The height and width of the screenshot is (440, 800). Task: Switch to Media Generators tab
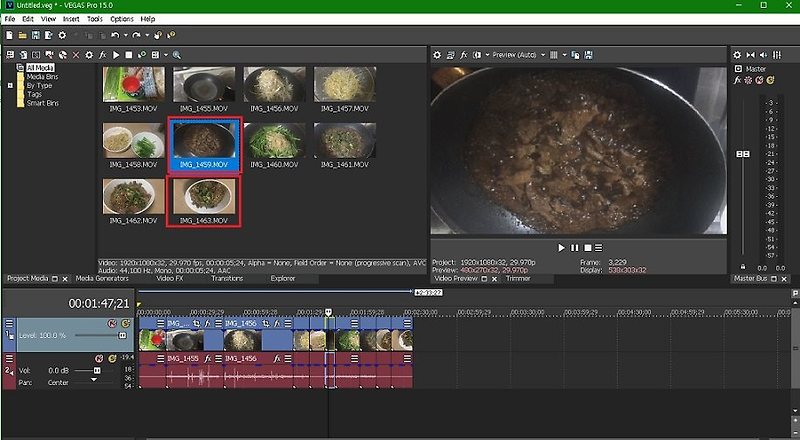pyautogui.click(x=102, y=278)
